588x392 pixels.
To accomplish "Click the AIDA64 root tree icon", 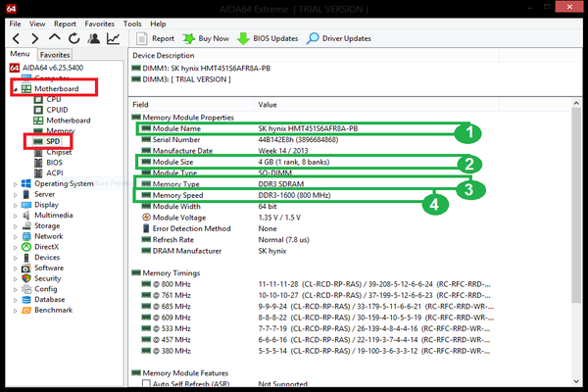I will click(x=15, y=68).
